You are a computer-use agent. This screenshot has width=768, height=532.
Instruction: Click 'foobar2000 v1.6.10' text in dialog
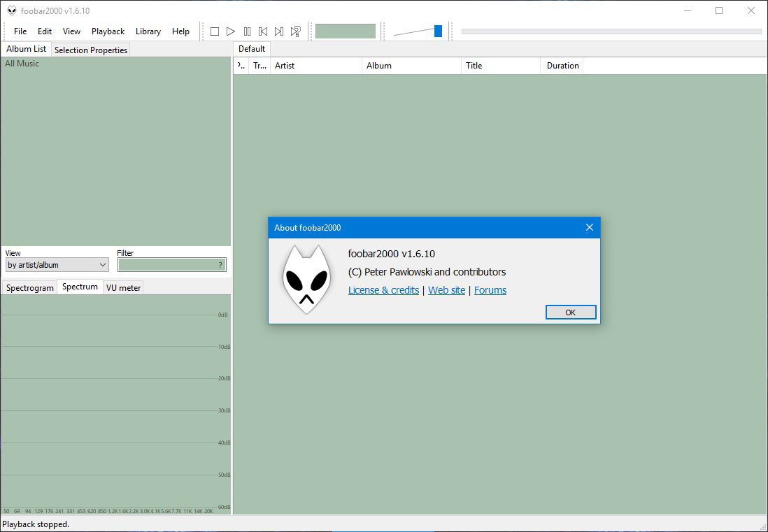click(392, 254)
